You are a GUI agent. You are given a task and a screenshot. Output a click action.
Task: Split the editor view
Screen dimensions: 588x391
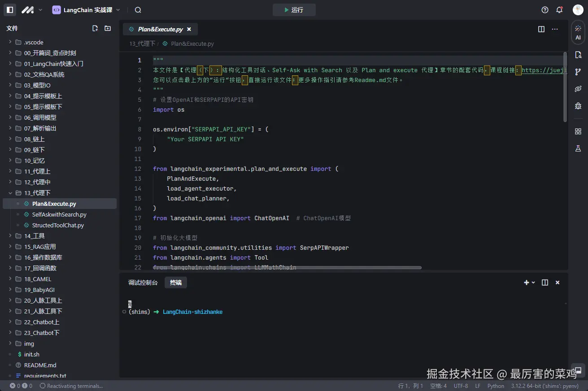pyautogui.click(x=541, y=29)
